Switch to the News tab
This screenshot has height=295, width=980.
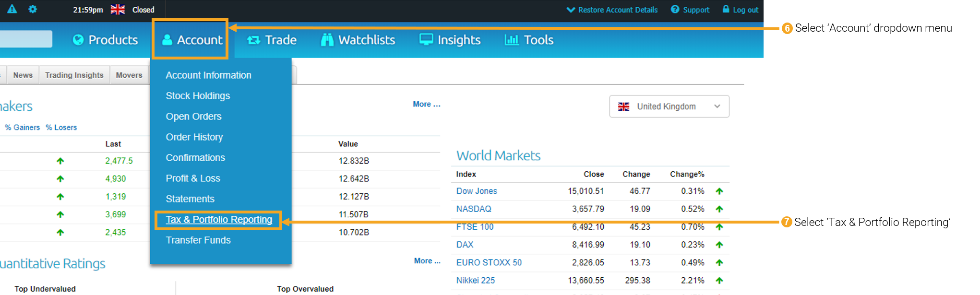tap(23, 75)
